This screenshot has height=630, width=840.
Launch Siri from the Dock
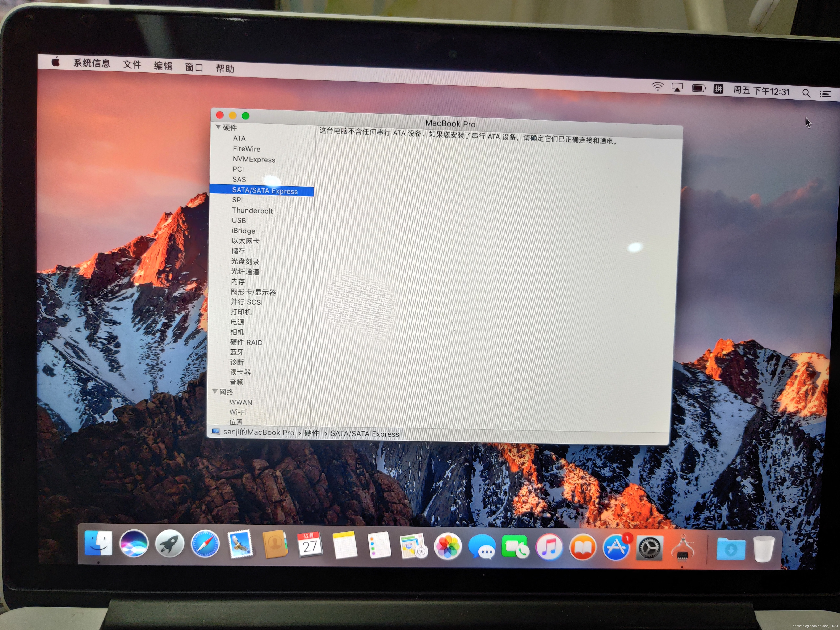pos(134,543)
